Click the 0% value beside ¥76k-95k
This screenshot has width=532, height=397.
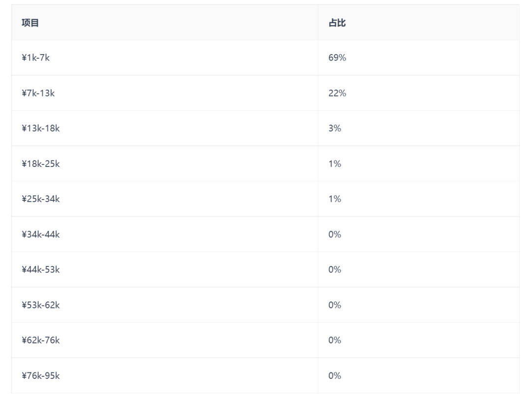point(335,376)
